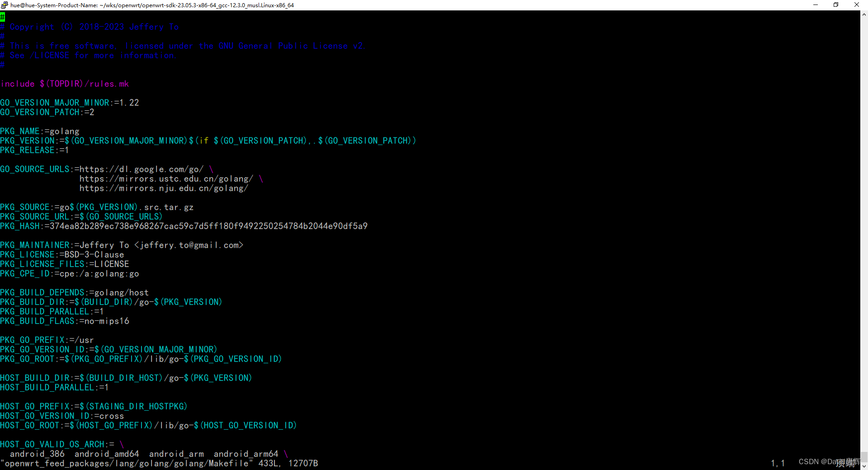Viewport: 868px width, 470px height.
Task: Click the scrollbar down arrow
Action: (x=864, y=466)
